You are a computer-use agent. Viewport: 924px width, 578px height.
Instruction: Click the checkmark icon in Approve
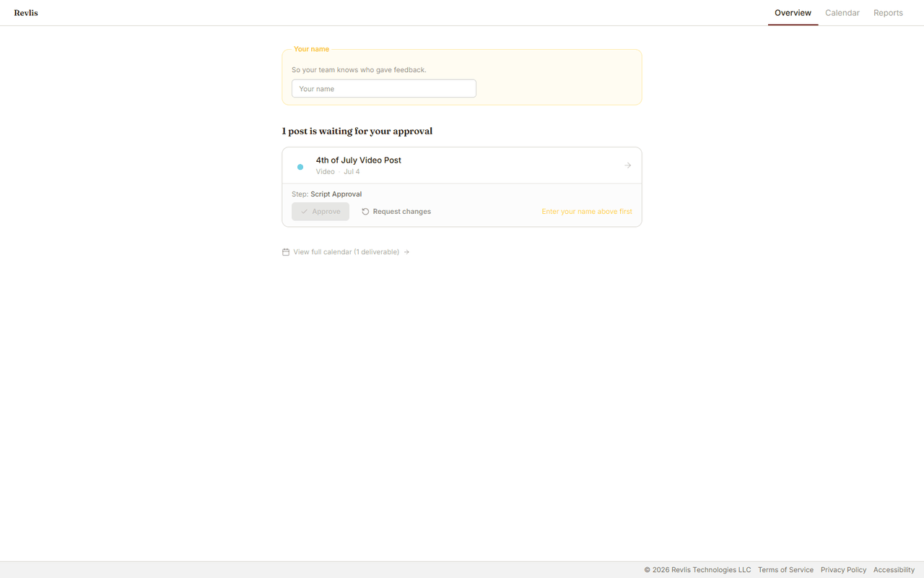pyautogui.click(x=305, y=212)
